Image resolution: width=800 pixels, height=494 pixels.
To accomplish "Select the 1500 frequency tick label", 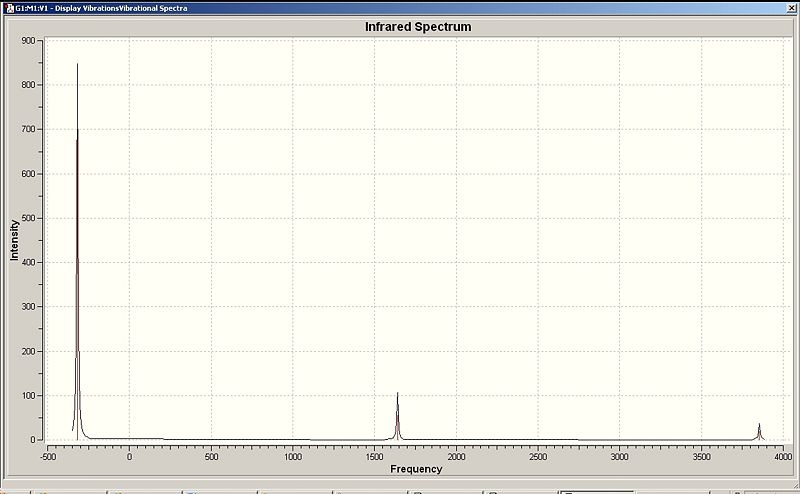I will (x=374, y=457).
